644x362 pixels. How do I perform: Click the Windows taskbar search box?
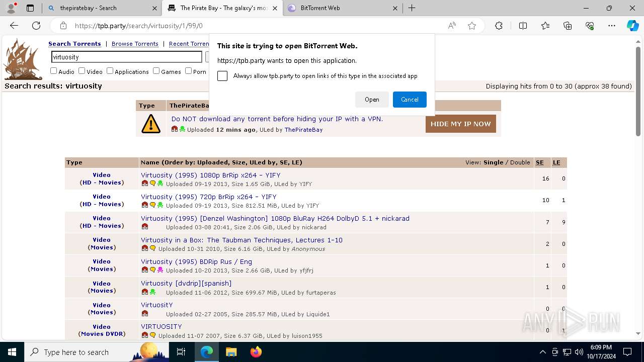97,352
